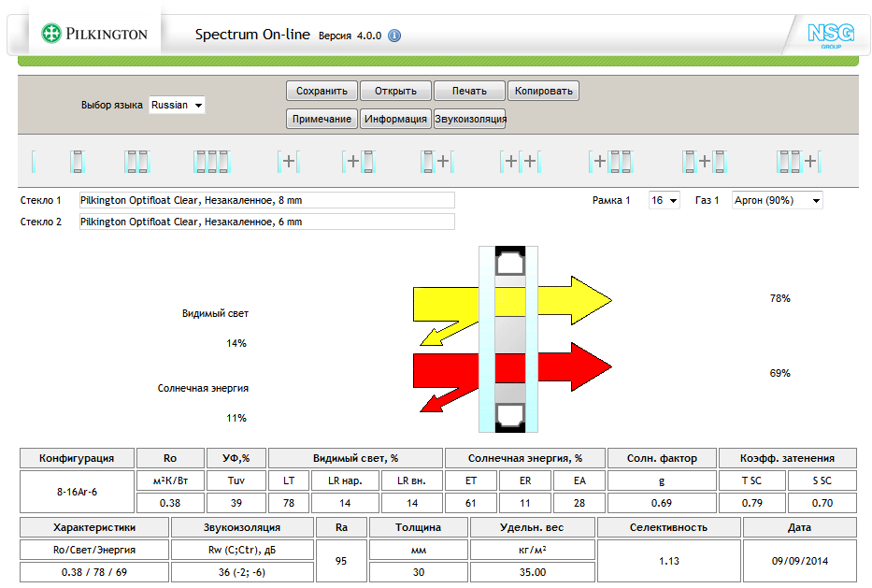Click the version info icon

(x=394, y=36)
